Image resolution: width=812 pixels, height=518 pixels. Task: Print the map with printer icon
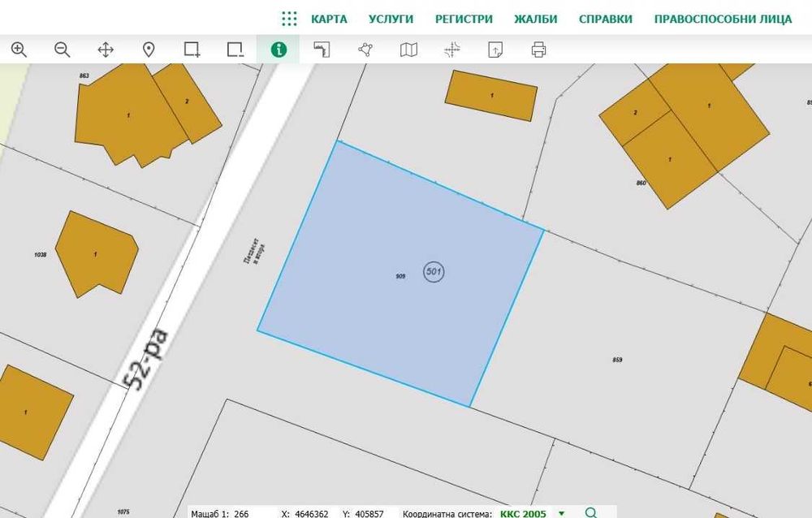(x=538, y=50)
